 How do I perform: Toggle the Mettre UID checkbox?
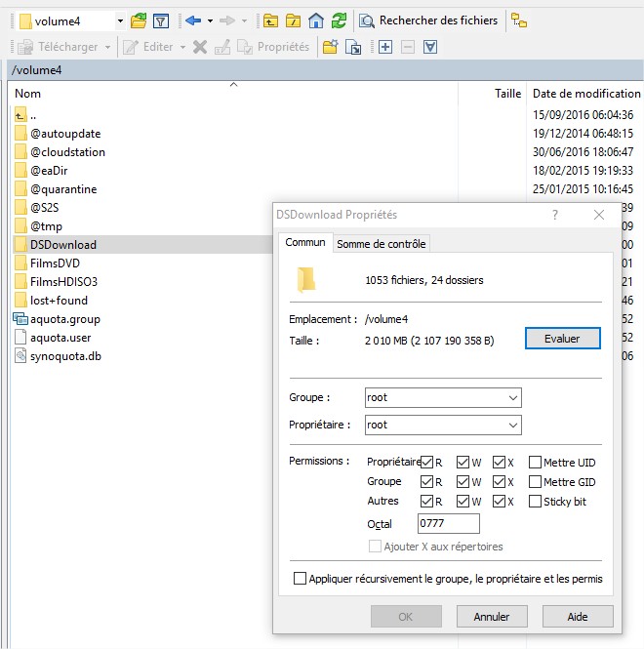pyautogui.click(x=536, y=463)
